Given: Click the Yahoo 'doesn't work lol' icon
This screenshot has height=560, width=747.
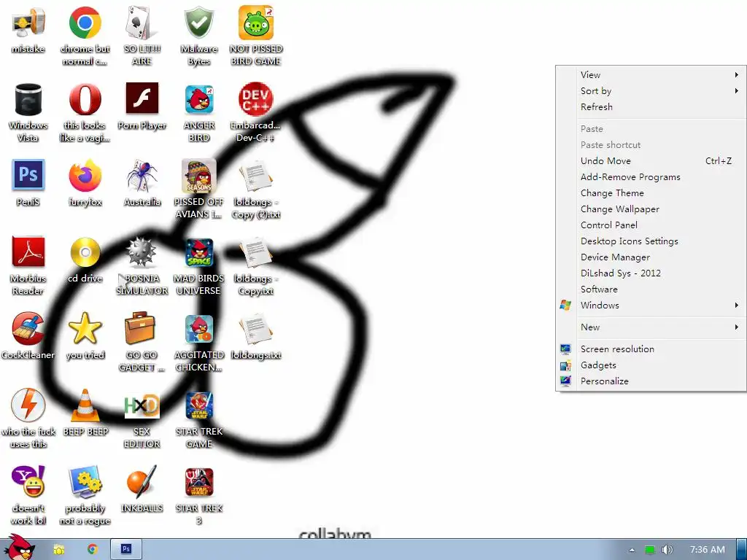Looking at the screenshot, I should [28, 495].
